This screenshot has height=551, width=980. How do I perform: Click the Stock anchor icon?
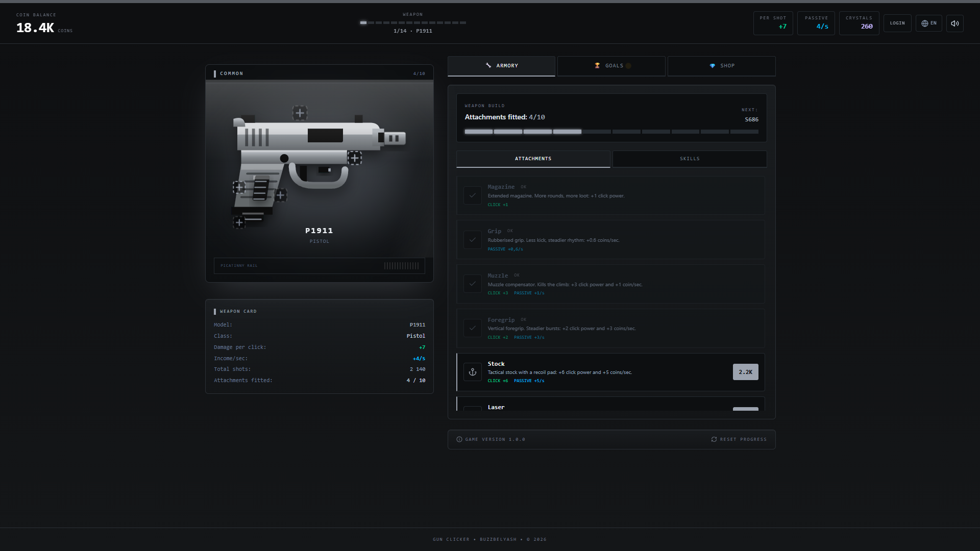[x=473, y=372]
